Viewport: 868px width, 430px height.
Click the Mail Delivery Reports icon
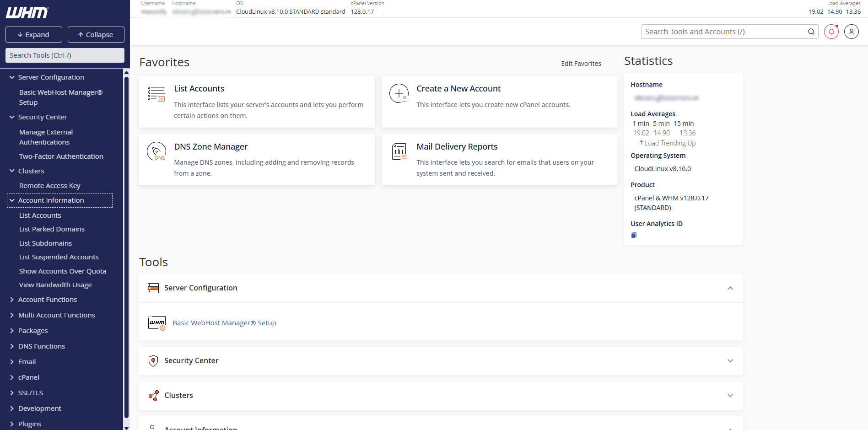(399, 151)
